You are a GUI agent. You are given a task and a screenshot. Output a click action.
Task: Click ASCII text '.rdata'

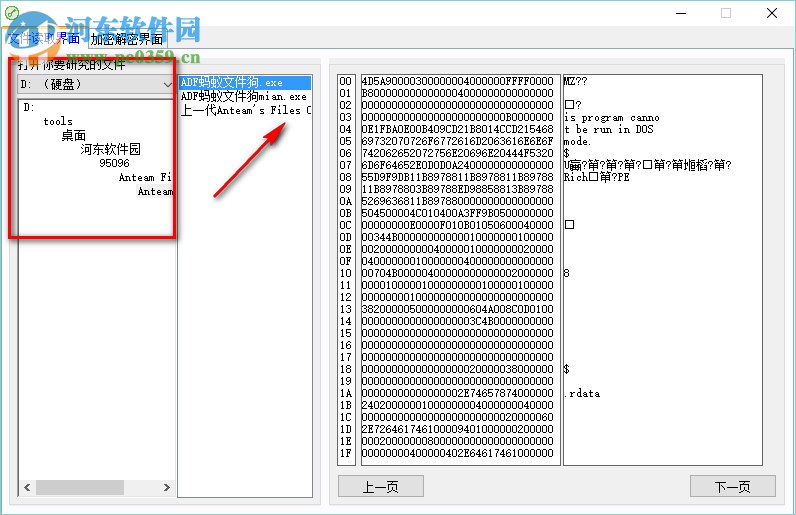coord(582,393)
